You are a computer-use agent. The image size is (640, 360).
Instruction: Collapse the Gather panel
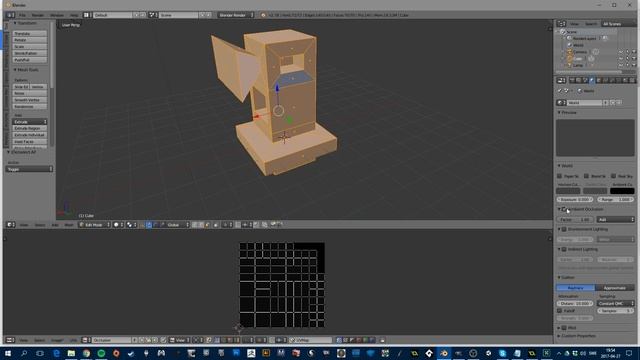(x=566, y=278)
